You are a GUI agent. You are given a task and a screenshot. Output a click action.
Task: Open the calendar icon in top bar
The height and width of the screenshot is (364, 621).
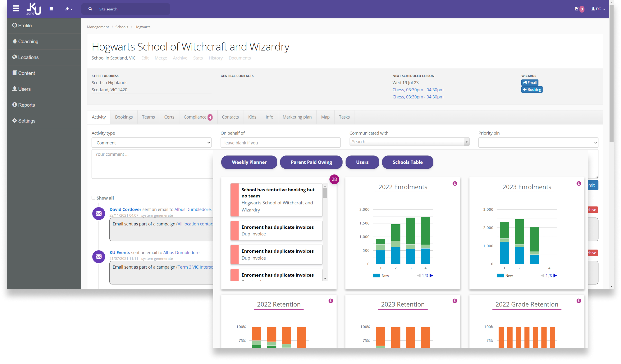[51, 9]
